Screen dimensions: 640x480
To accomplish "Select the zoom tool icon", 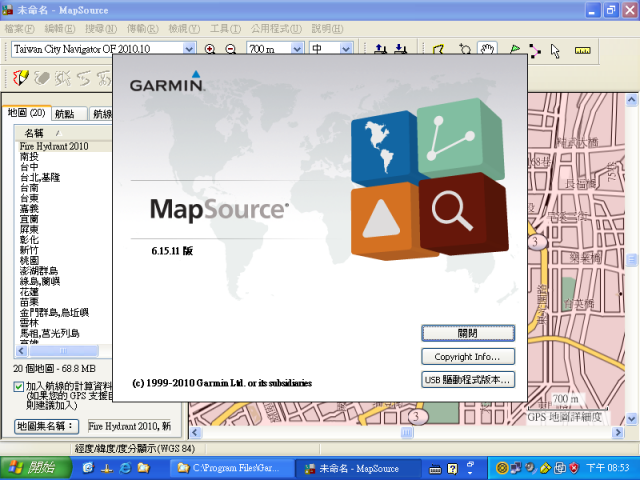I will 464,50.
